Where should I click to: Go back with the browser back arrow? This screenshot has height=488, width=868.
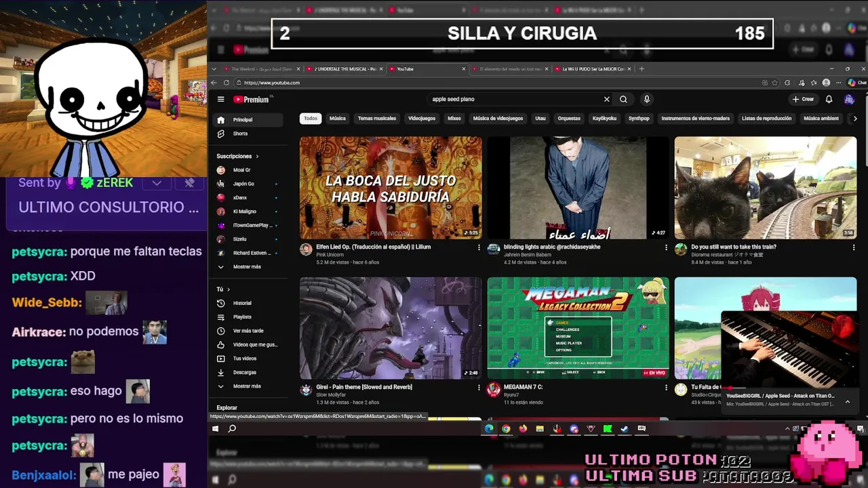coord(215,83)
